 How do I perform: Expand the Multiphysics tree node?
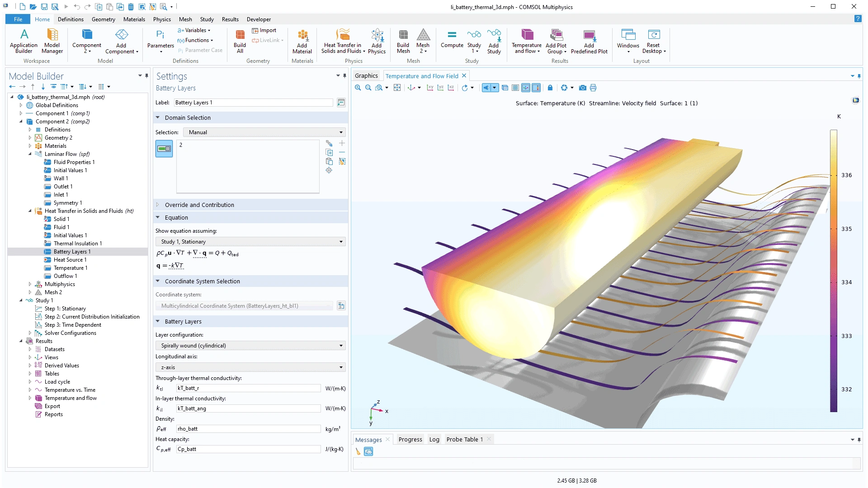pos(30,284)
